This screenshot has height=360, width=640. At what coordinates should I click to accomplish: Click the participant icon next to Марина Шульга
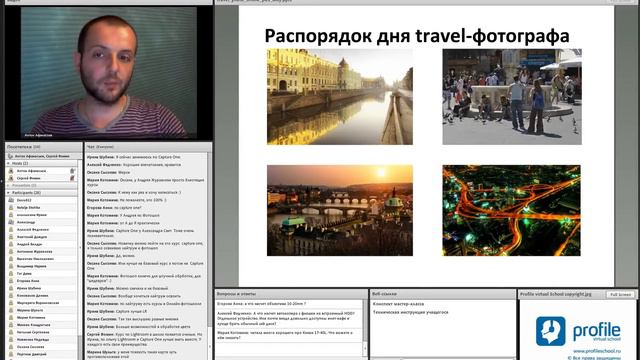coord(11,311)
